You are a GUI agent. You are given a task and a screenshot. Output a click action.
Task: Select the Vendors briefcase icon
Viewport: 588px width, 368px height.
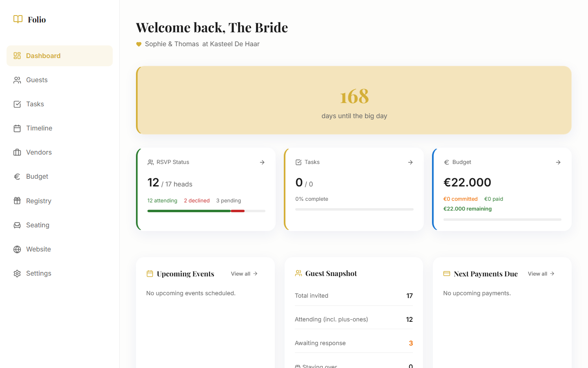17,152
